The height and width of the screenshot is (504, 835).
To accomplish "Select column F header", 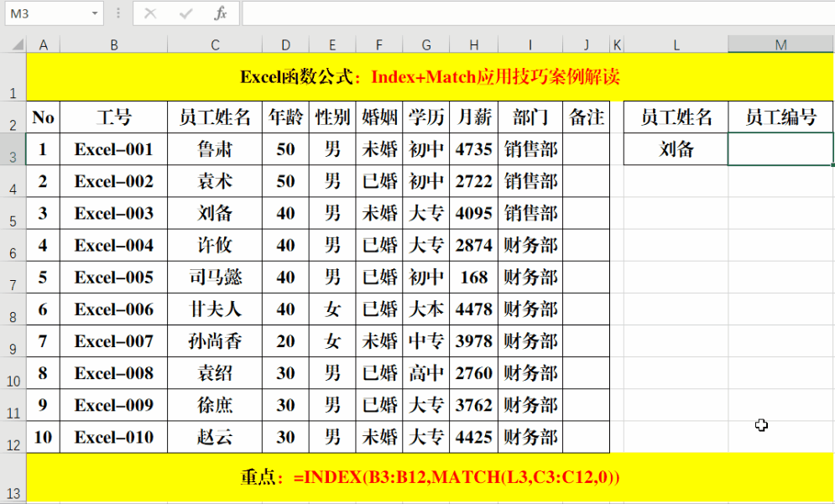I will (379, 44).
